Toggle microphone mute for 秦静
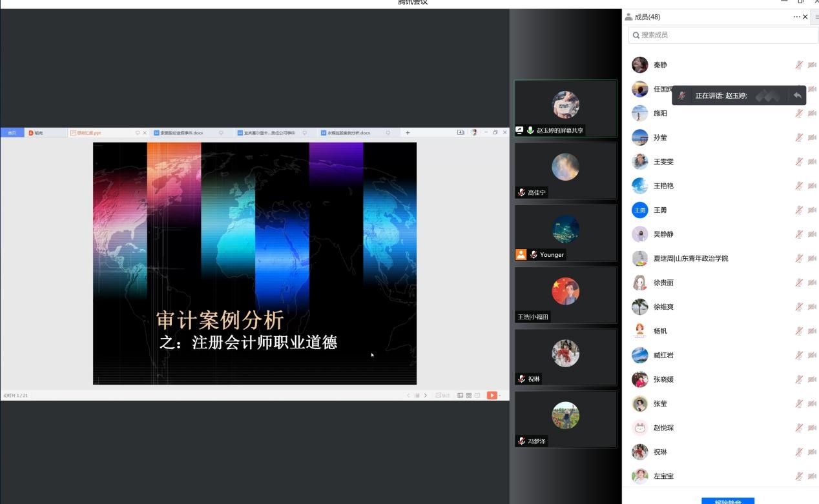This screenshot has height=504, width=819. click(799, 65)
